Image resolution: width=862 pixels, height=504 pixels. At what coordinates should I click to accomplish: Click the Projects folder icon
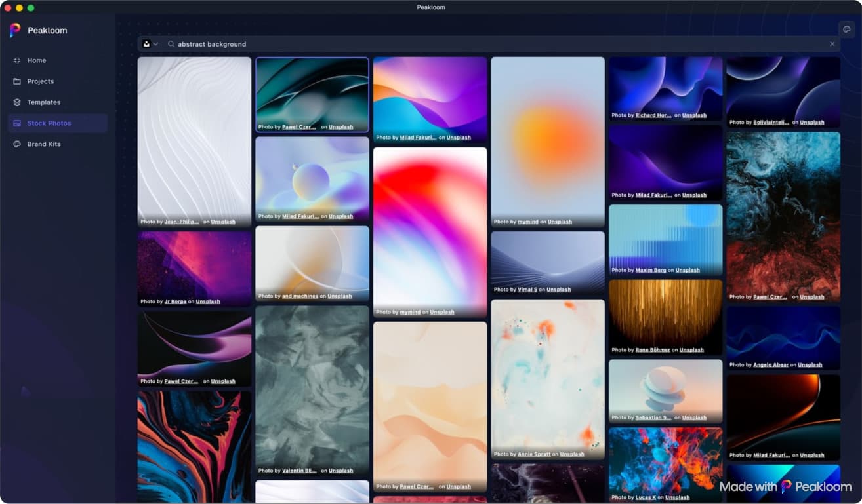click(x=17, y=81)
